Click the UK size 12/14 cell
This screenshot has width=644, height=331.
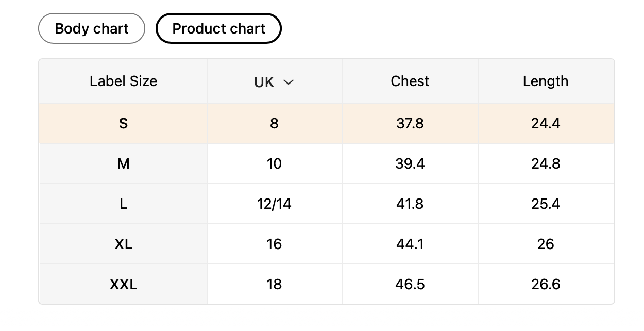(x=274, y=204)
